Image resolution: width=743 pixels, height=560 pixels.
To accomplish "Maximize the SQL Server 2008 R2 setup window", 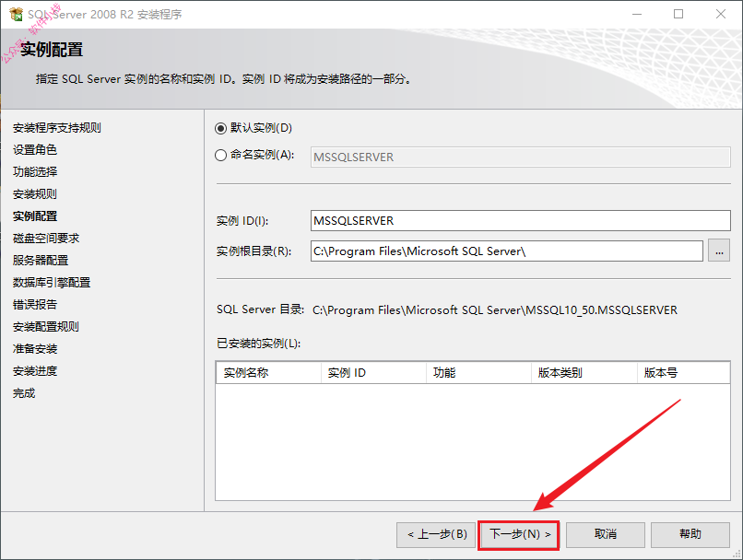I will [678, 14].
